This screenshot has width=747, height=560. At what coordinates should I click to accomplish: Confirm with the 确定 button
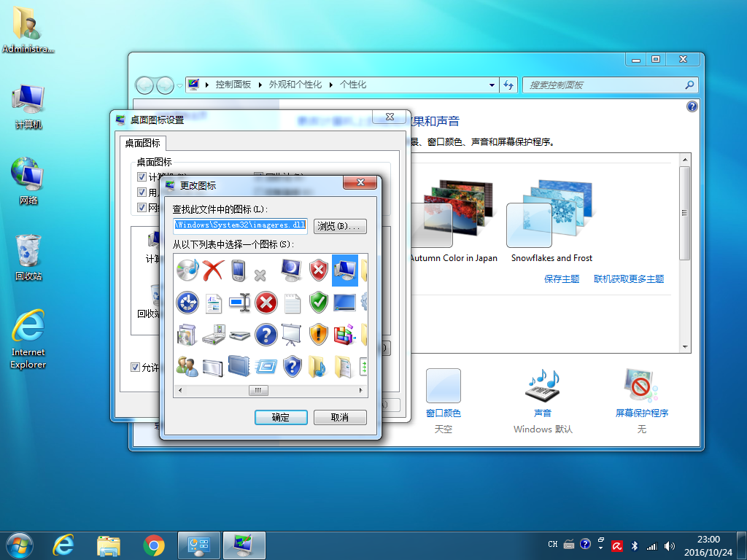pyautogui.click(x=281, y=418)
